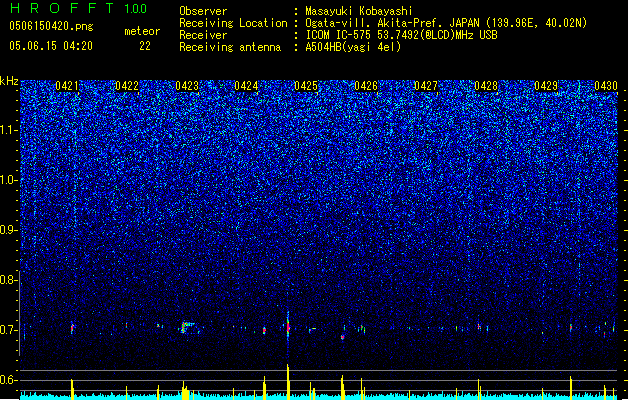This screenshot has height=400, width=629.
Task: Click the 0424 time marker
Action: coord(246,86)
